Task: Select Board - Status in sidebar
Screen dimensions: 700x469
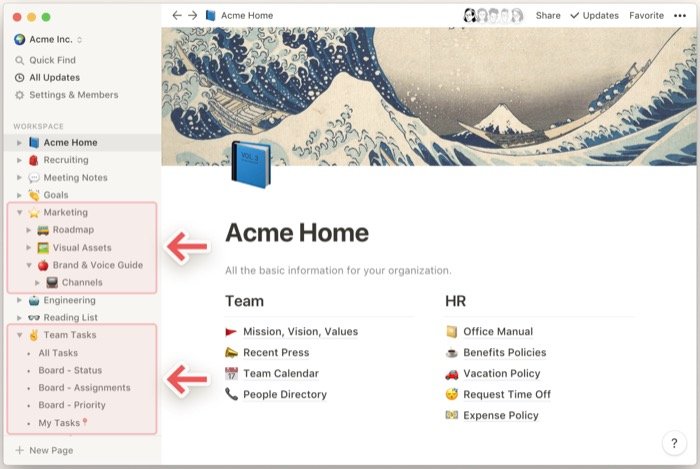Action: tap(70, 371)
